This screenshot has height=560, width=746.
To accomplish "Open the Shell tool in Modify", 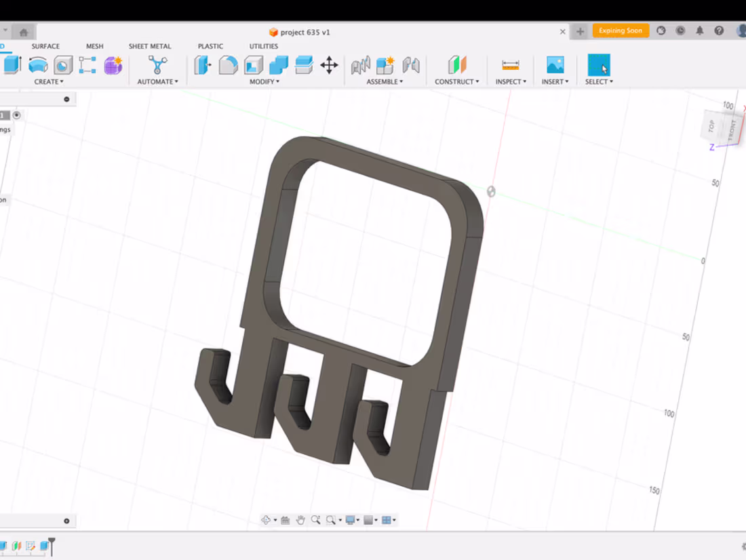I will coord(254,66).
